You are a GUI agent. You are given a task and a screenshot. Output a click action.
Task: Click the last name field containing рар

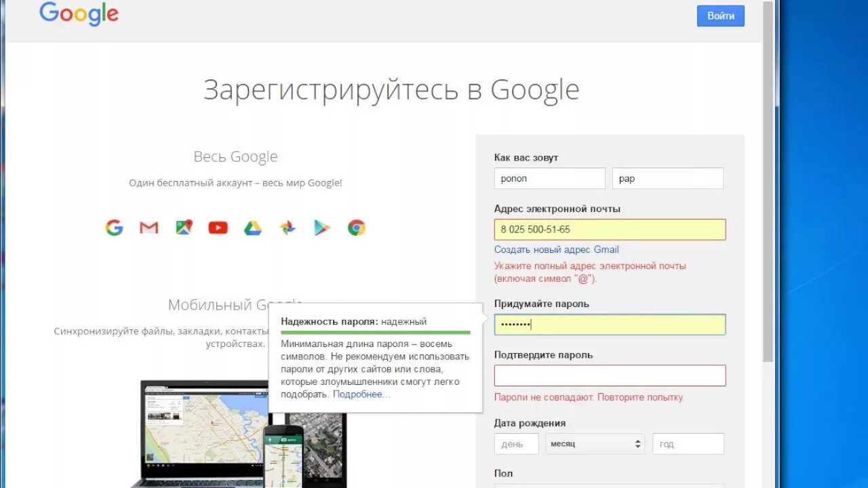(668, 178)
